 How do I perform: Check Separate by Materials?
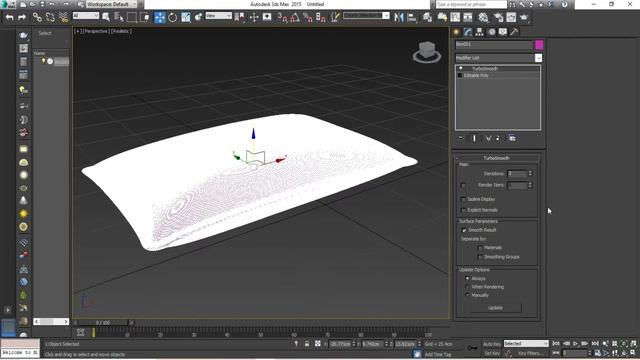[480, 248]
